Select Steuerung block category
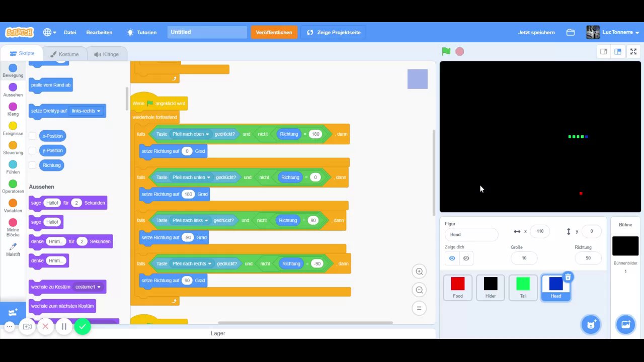This screenshot has height=362, width=644. (x=13, y=148)
